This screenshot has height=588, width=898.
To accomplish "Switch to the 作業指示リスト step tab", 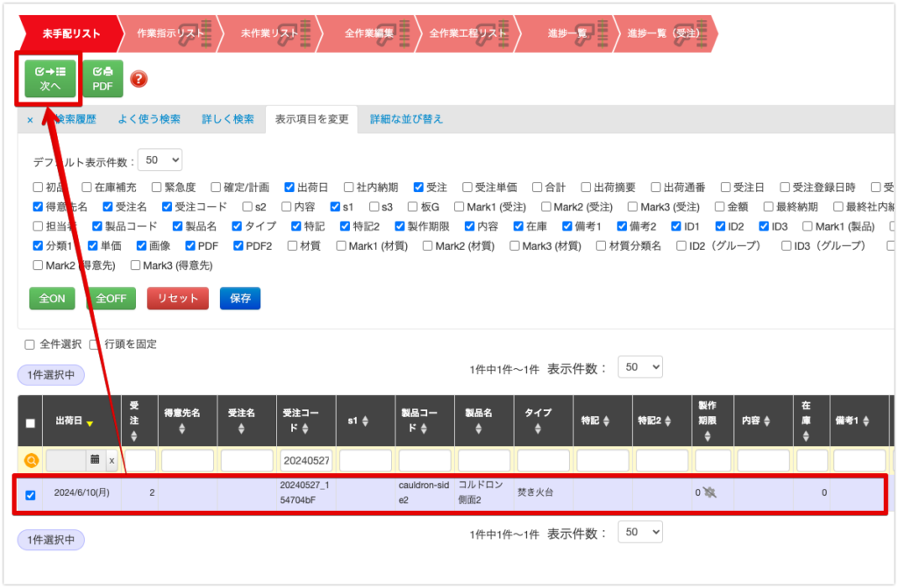I will click(x=169, y=33).
